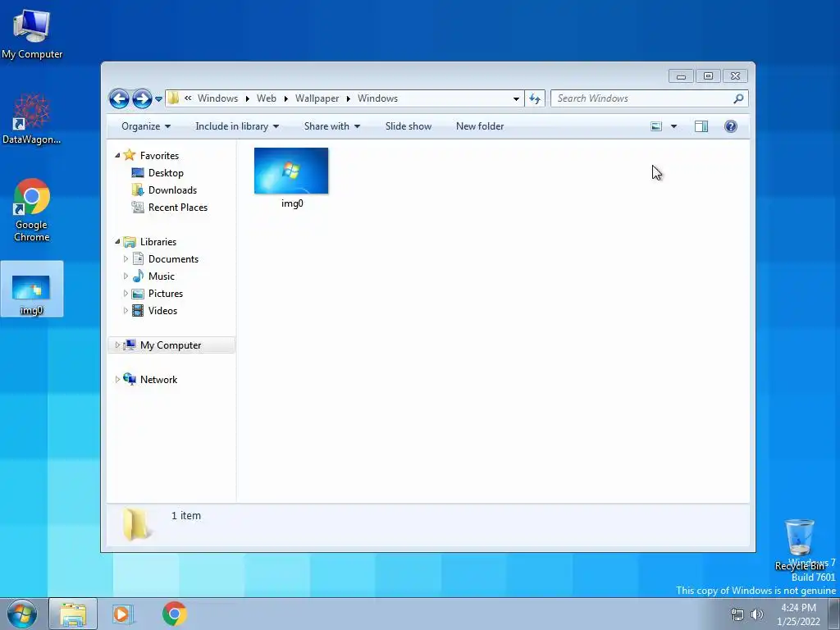
Task: Open Desktop in Favorites
Action: [166, 173]
